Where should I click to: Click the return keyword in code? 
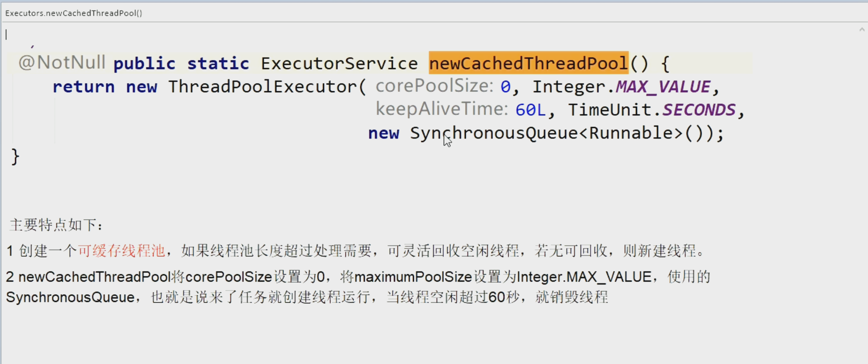tap(83, 87)
